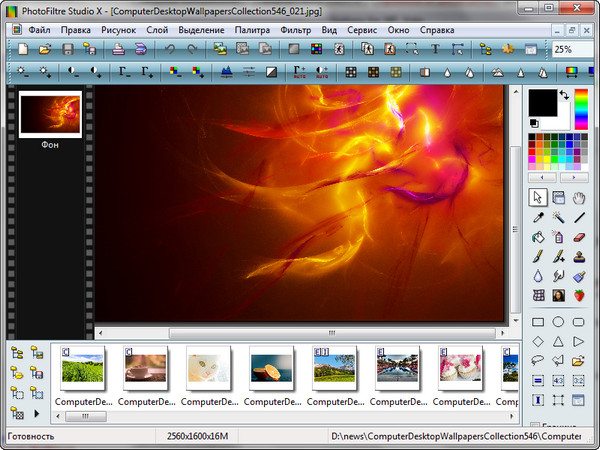Image resolution: width=600 pixels, height=450 pixels.
Task: Click the Text tool in toolbar
Action: click(436, 48)
